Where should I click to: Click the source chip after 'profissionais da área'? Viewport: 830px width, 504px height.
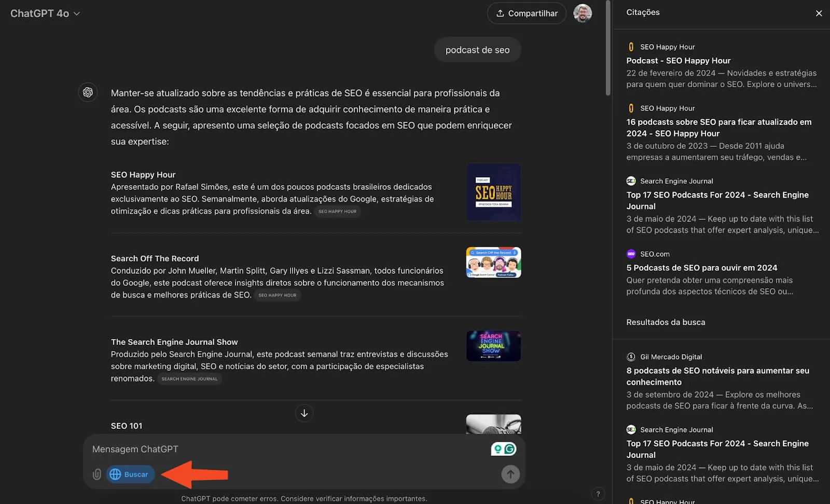(x=337, y=212)
